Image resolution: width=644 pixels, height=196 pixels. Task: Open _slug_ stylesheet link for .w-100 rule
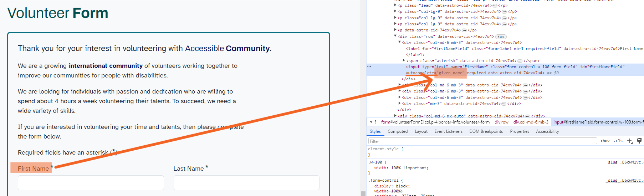624,162
